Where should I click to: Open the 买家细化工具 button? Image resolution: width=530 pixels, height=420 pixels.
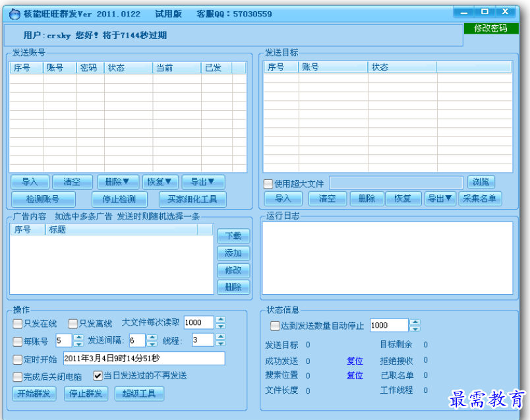click(x=192, y=199)
